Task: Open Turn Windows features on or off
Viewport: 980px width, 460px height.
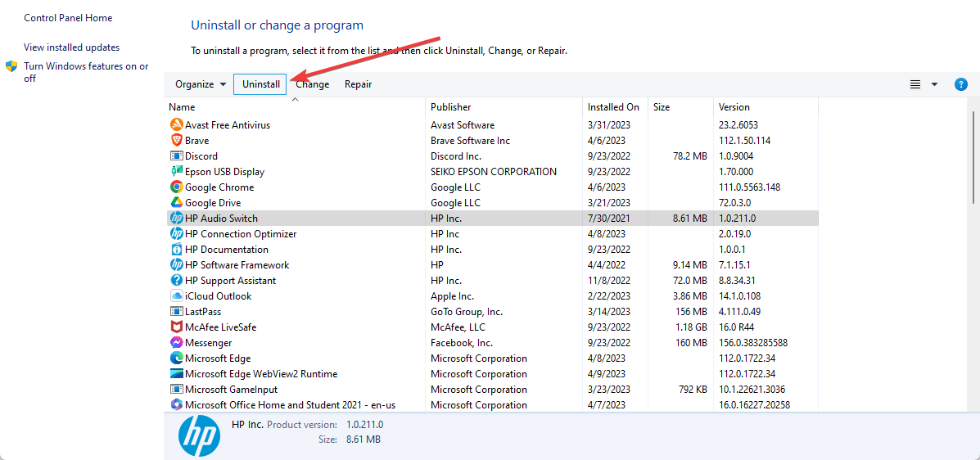Action: click(x=86, y=73)
